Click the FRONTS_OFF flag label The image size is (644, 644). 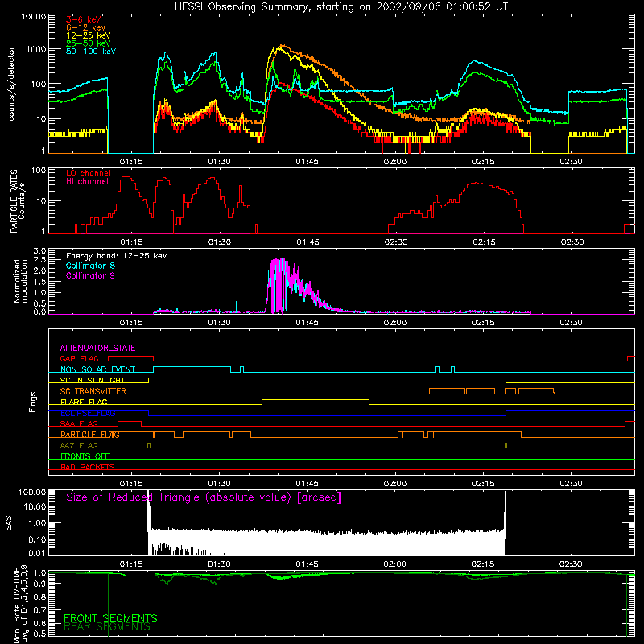(85, 456)
